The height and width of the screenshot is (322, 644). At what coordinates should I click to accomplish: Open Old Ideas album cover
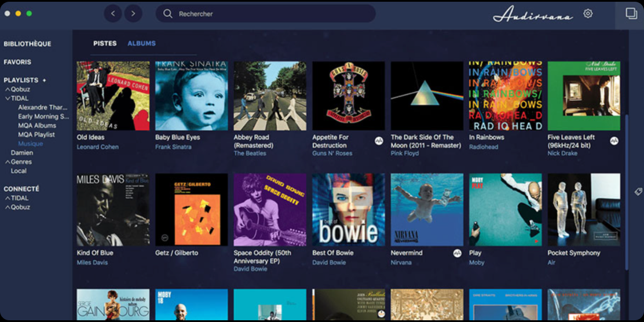[x=113, y=96]
